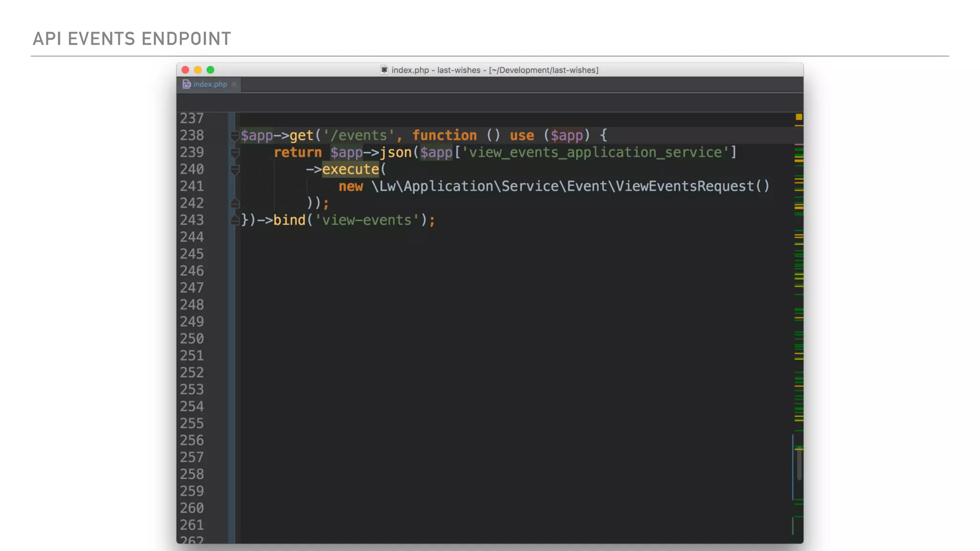
Task: Click the 'view-events' string on line 243
Action: pyautogui.click(x=367, y=220)
